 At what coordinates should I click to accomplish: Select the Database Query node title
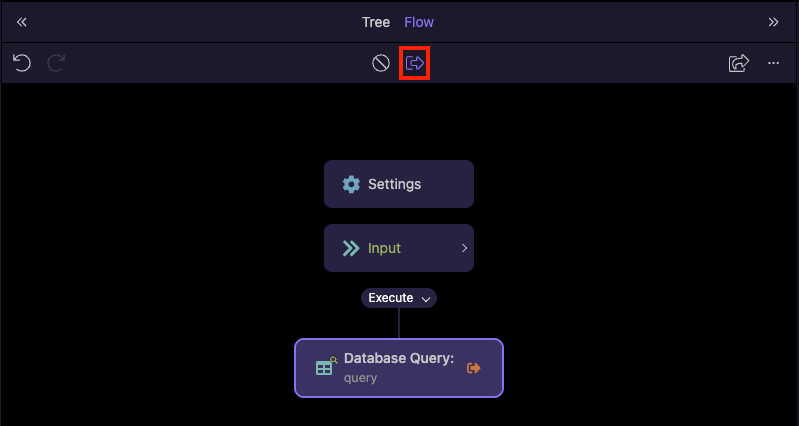coord(399,358)
